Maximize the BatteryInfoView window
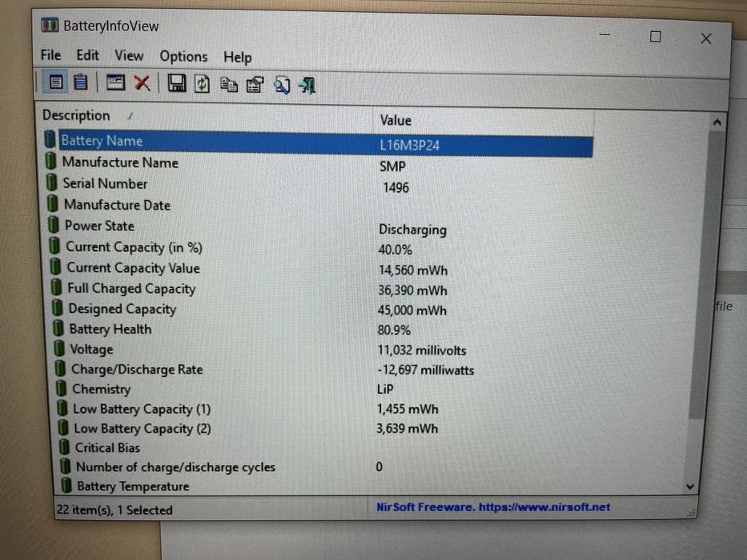This screenshot has width=747, height=560. 655,37
